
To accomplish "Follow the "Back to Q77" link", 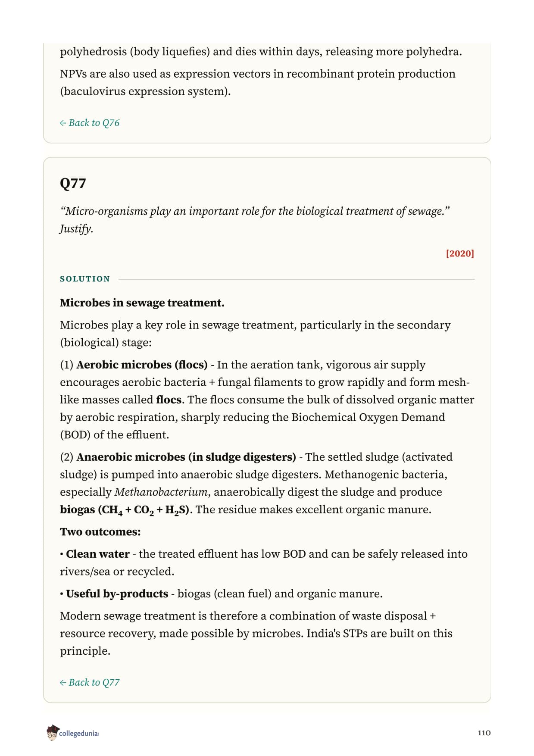I will pyautogui.click(x=90, y=682).
